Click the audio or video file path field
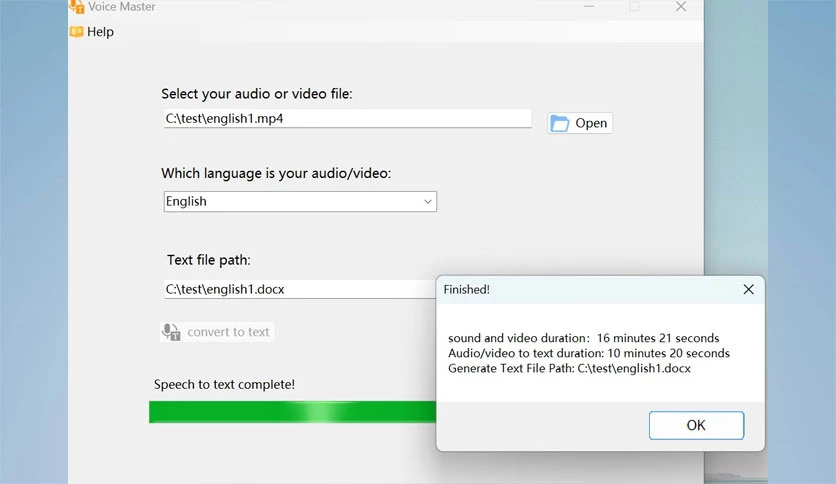This screenshot has height=484, width=836. [348, 118]
